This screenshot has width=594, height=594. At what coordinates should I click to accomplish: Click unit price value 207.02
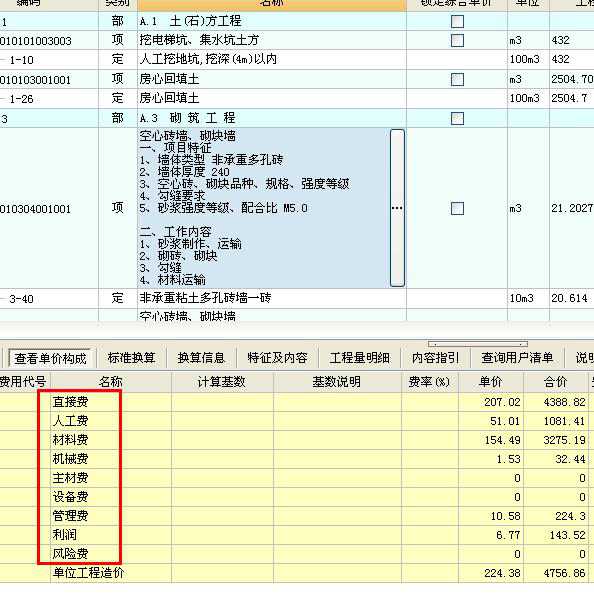click(502, 402)
